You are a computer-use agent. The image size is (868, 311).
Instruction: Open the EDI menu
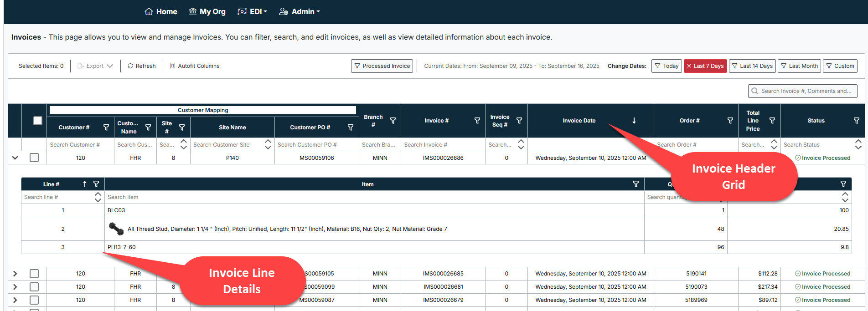point(253,11)
